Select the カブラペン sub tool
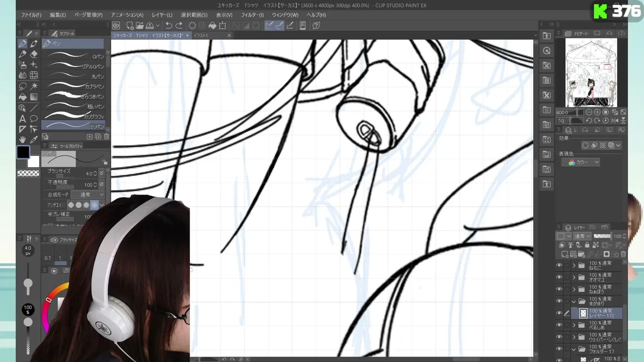 tap(73, 86)
